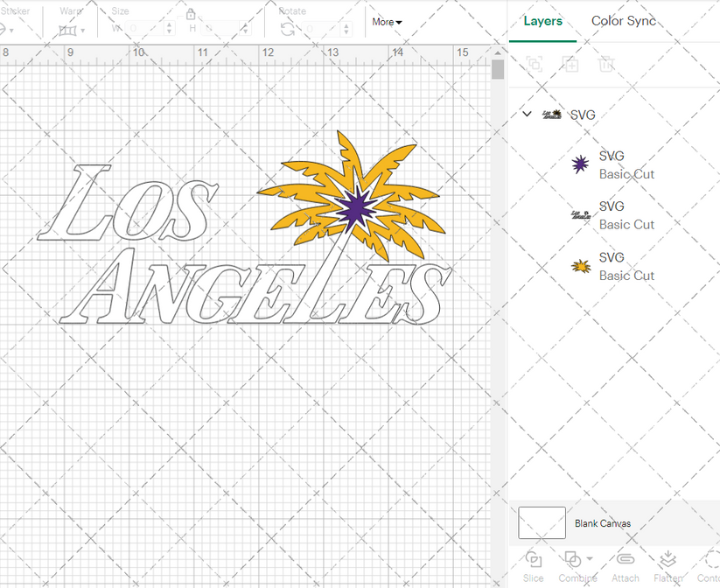720x588 pixels.
Task: Open the More dropdown menu
Action: (386, 22)
